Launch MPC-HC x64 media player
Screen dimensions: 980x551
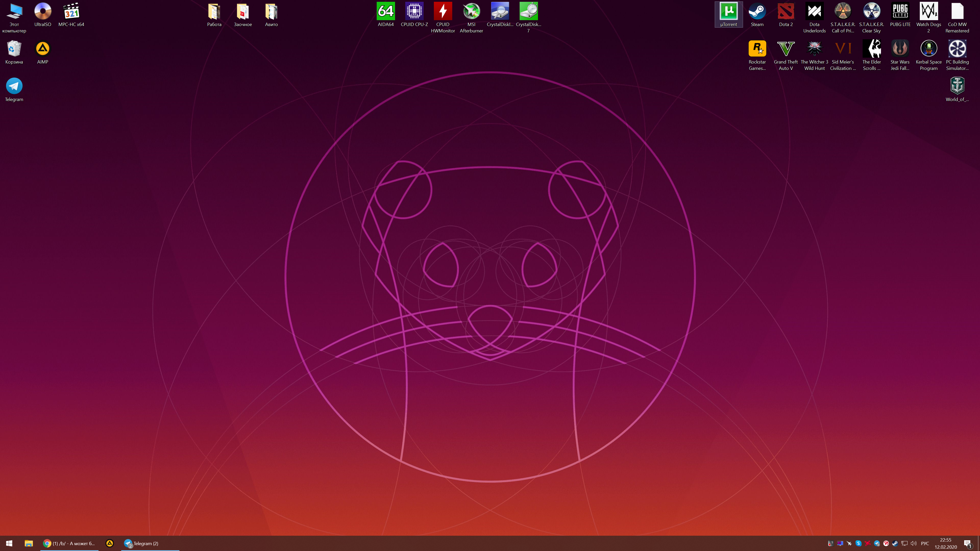71,15
